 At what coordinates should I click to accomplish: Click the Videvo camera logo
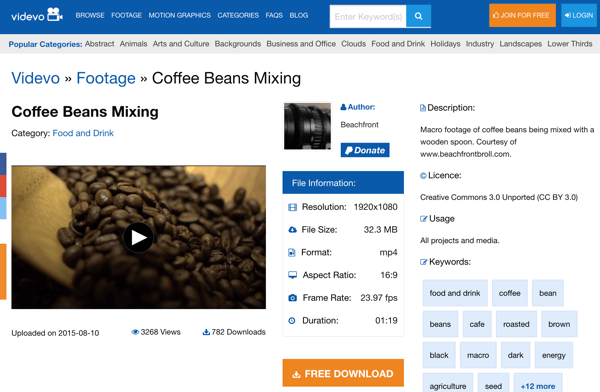click(37, 15)
